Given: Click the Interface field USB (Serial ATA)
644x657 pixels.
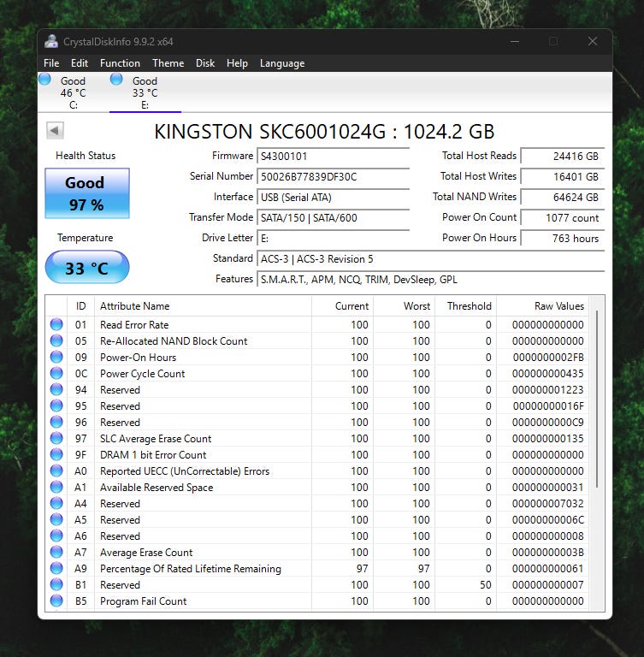Looking at the screenshot, I should (333, 198).
